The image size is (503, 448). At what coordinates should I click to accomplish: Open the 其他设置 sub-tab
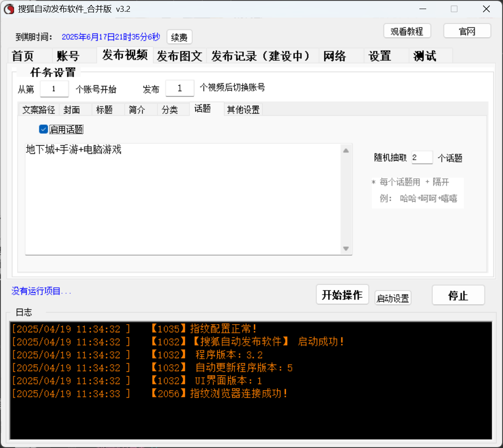(243, 109)
